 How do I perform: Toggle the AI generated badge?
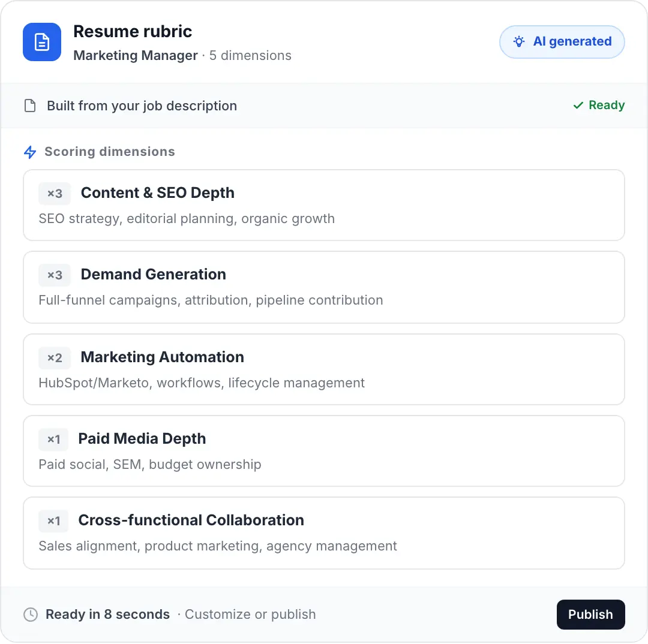(x=562, y=41)
